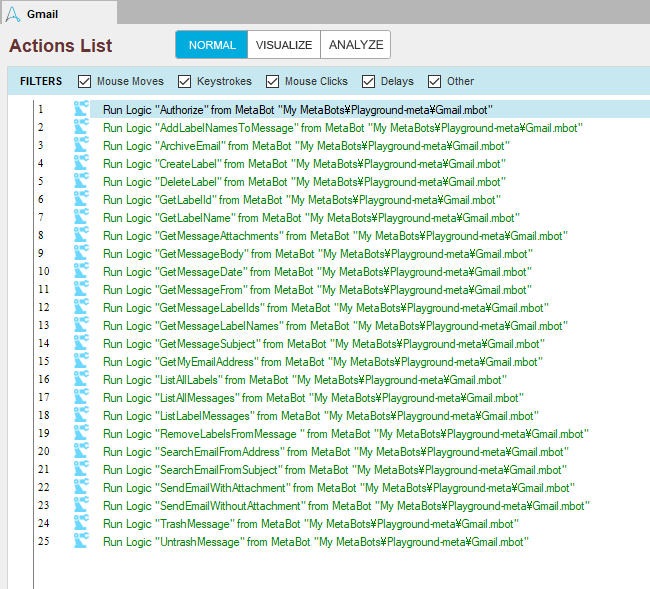The height and width of the screenshot is (589, 650).
Task: Toggle the Keystrokes filter checkbox
Action: point(186,81)
